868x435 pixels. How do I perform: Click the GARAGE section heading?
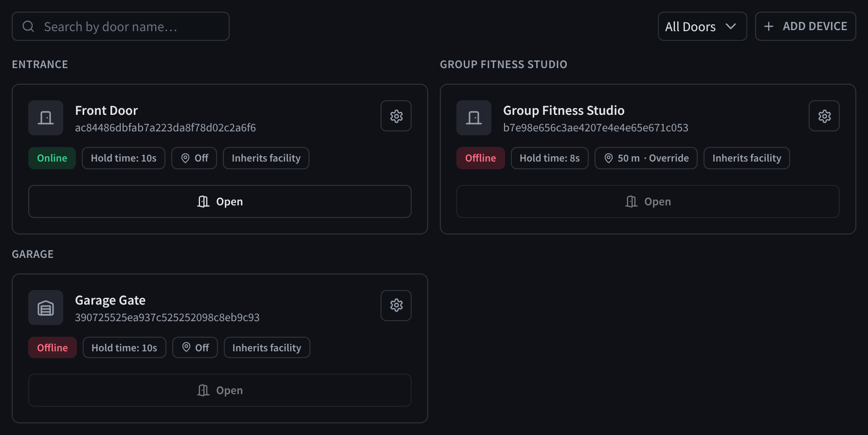[x=33, y=254]
